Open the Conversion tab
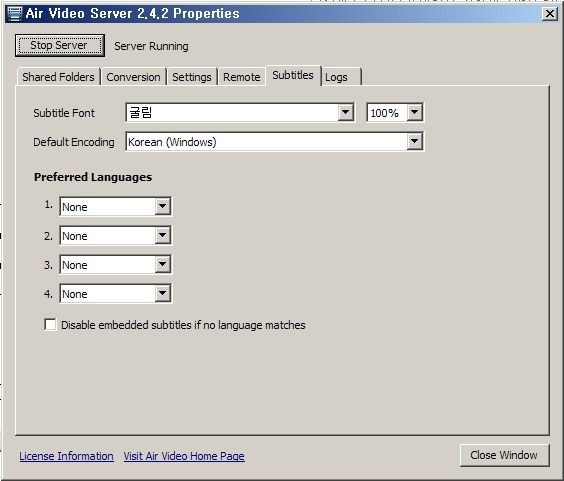The width and height of the screenshot is (564, 481). (x=133, y=77)
